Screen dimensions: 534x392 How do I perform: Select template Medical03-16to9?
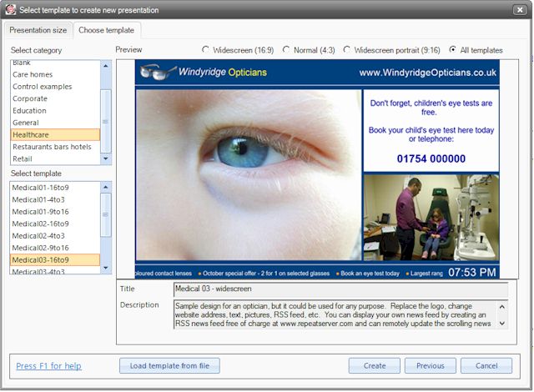coord(55,260)
